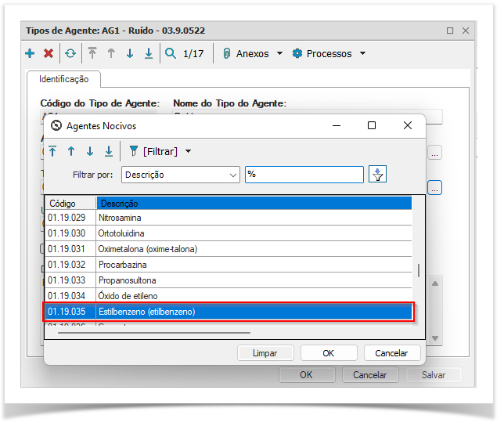Click the vertical scrollbar thumb of the agents list
The image size is (504, 426).
pos(419,270)
